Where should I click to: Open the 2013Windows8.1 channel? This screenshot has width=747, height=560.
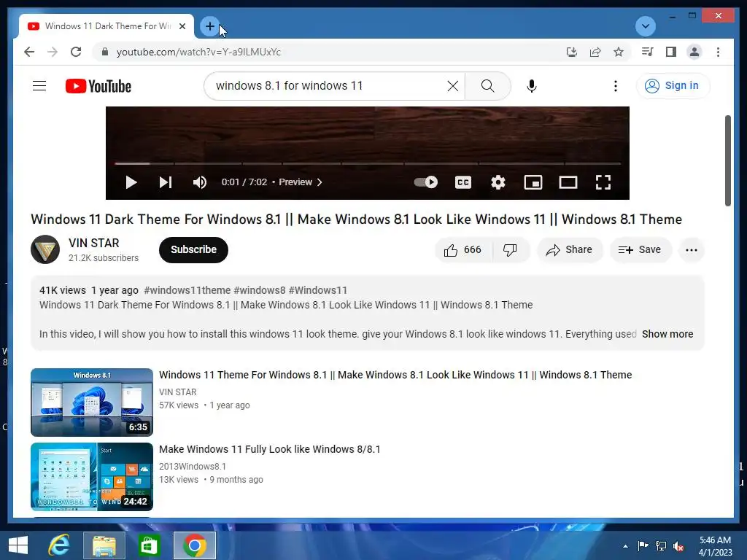point(193,466)
